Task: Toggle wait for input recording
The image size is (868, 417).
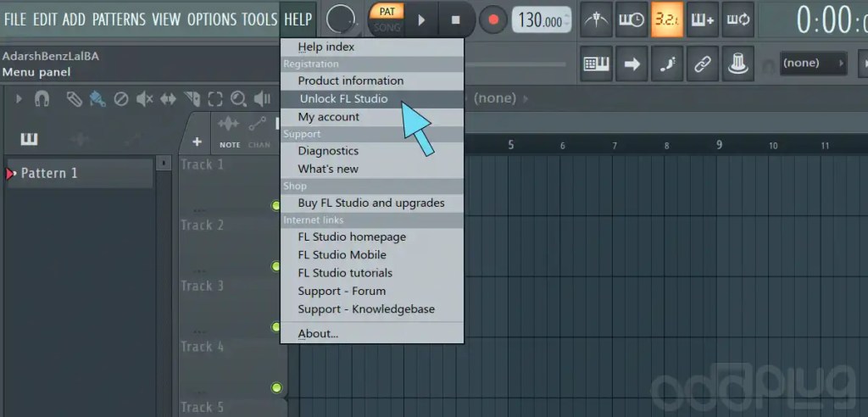Action: pyautogui.click(x=632, y=20)
